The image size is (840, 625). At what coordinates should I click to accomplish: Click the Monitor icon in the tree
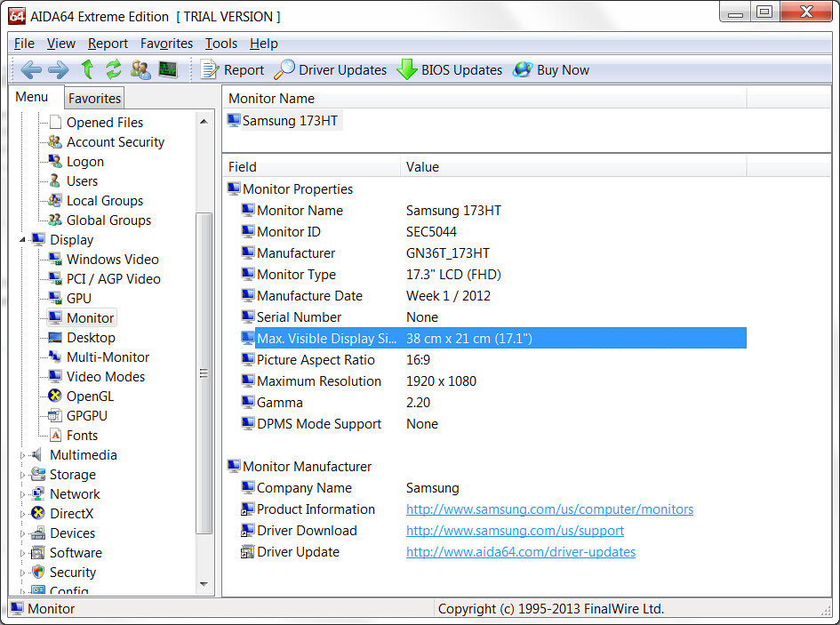pyautogui.click(x=54, y=317)
